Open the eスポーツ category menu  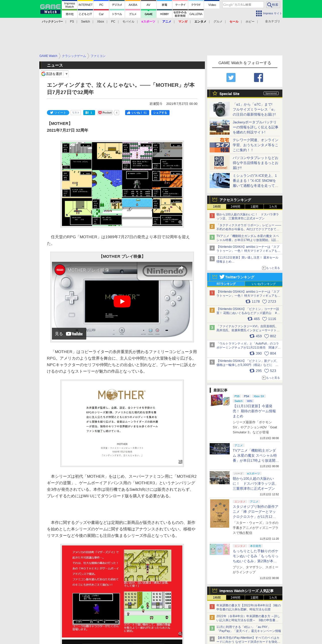[x=148, y=22]
